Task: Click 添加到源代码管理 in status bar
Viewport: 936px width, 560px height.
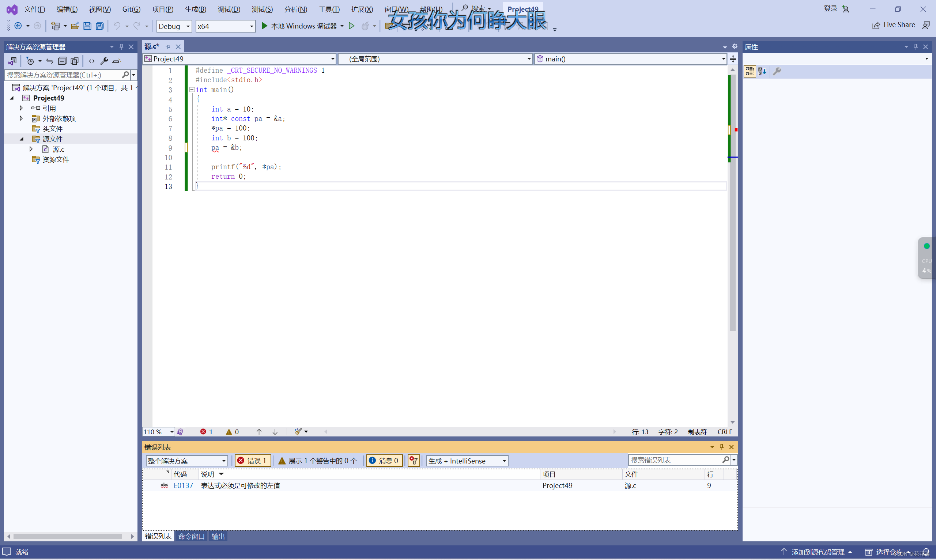Action: pyautogui.click(x=818, y=552)
